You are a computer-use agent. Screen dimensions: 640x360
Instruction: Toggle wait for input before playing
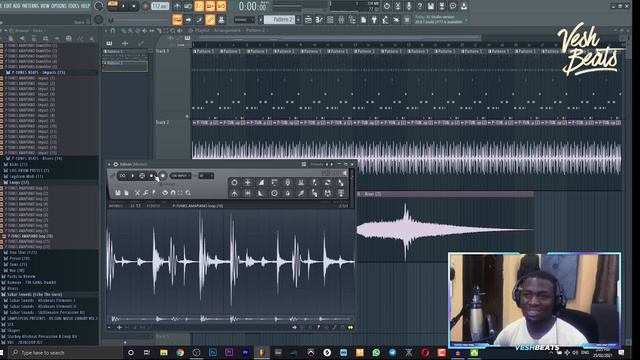coord(188,6)
